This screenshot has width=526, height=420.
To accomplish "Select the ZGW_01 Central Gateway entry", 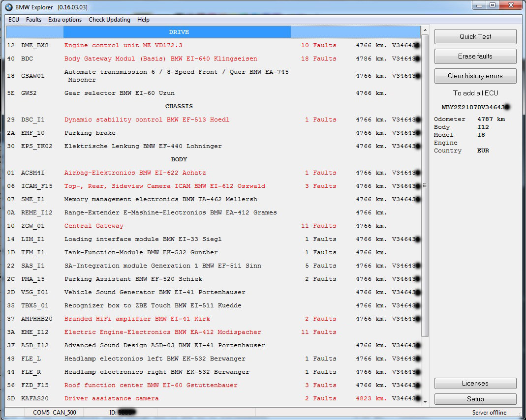I will [94, 226].
